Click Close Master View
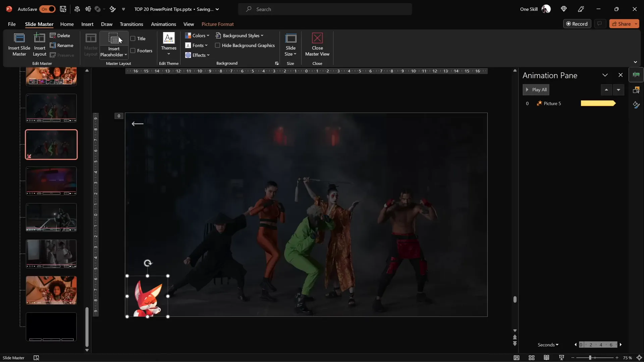 317,44
